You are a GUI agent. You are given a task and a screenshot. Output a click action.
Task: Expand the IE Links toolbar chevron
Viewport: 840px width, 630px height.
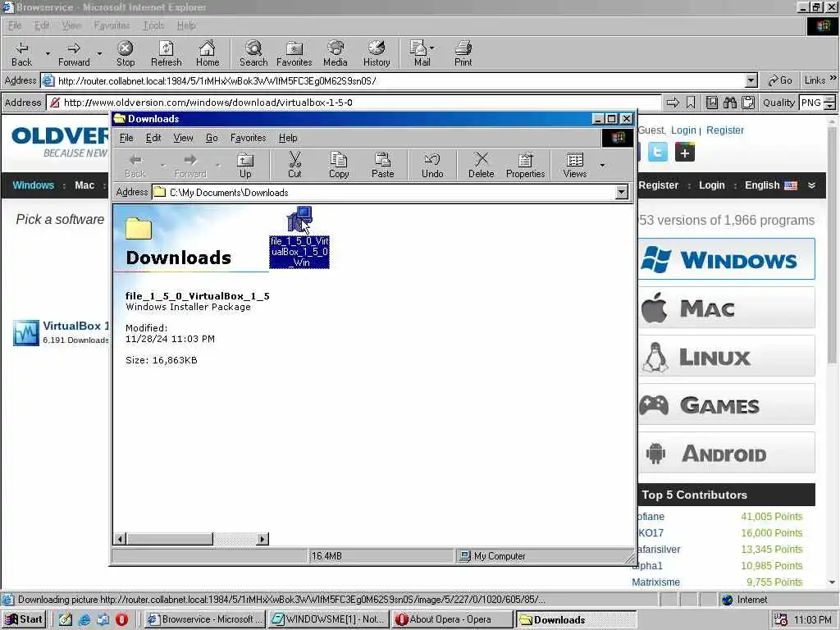click(833, 78)
